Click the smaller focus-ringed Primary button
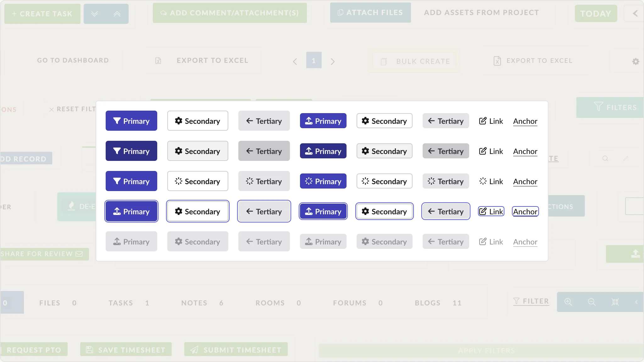The image size is (644, 362). 323,211
